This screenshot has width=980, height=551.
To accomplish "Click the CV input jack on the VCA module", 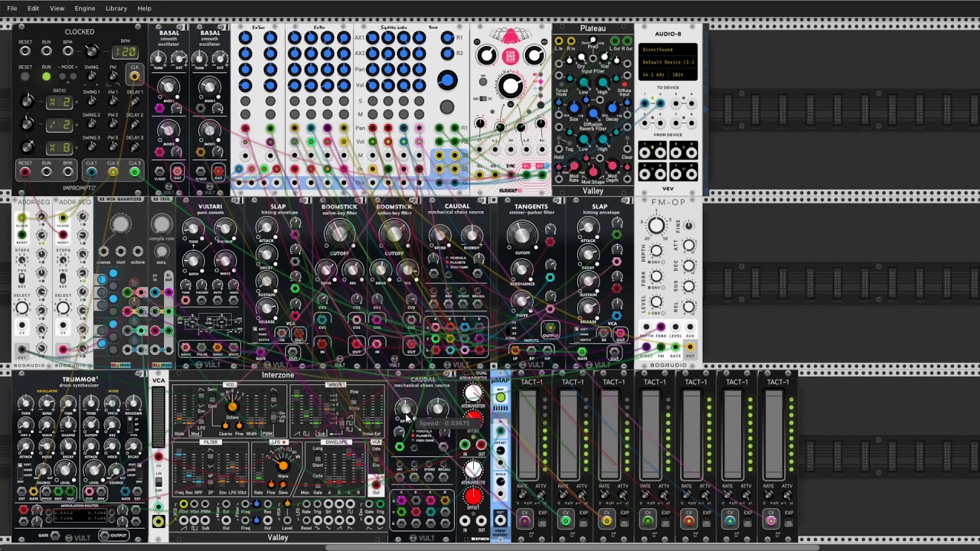I will click(x=158, y=457).
